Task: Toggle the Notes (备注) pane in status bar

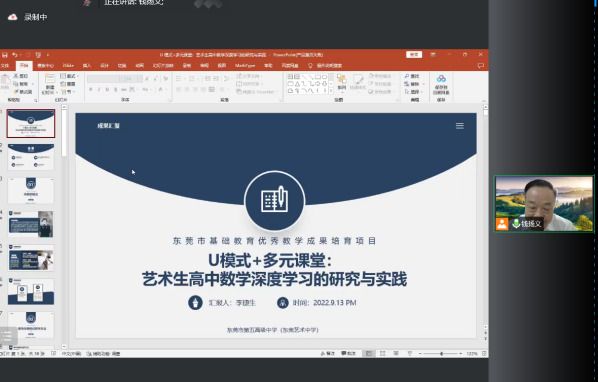Action: [328, 353]
